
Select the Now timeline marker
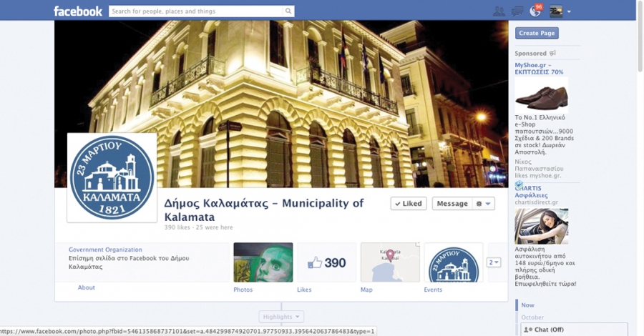[x=528, y=305]
